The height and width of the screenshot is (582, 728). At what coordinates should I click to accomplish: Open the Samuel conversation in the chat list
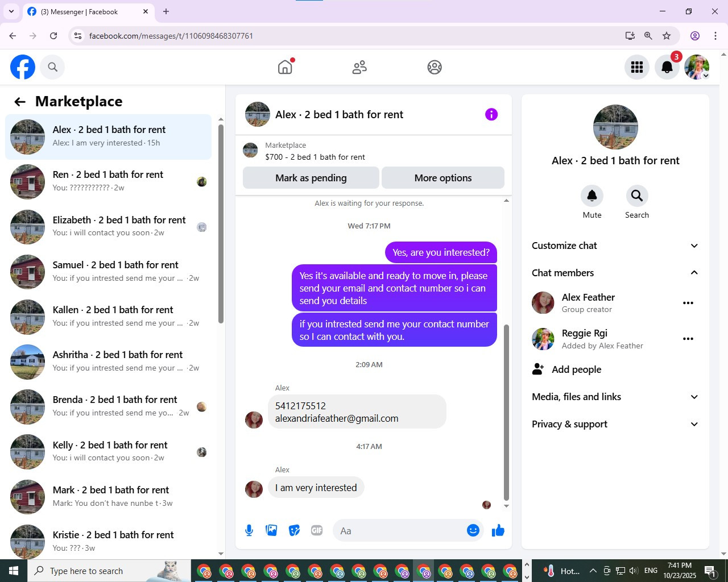[x=109, y=272]
